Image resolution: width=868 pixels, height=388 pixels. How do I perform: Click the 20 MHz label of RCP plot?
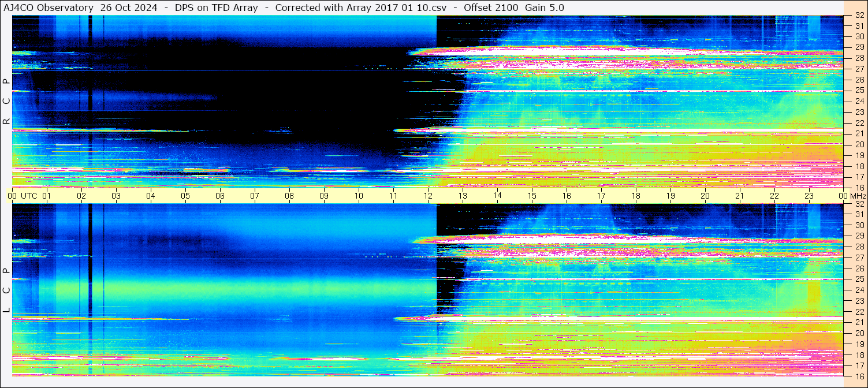pos(859,144)
